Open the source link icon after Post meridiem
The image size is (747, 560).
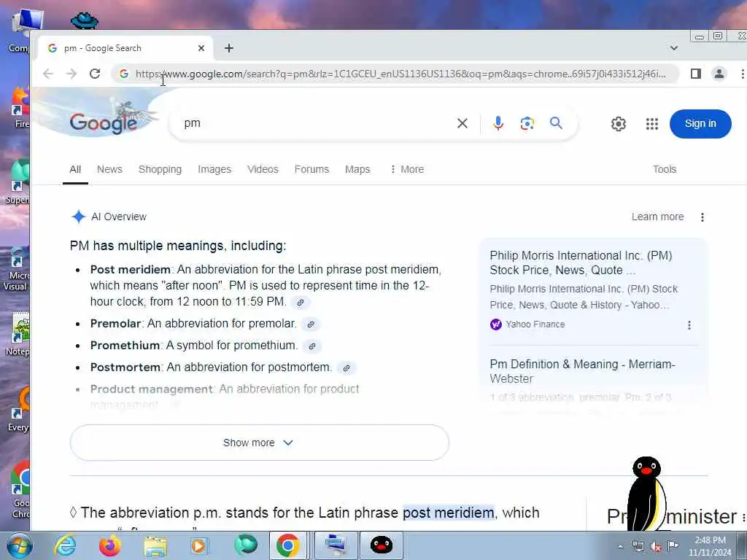pos(301,303)
